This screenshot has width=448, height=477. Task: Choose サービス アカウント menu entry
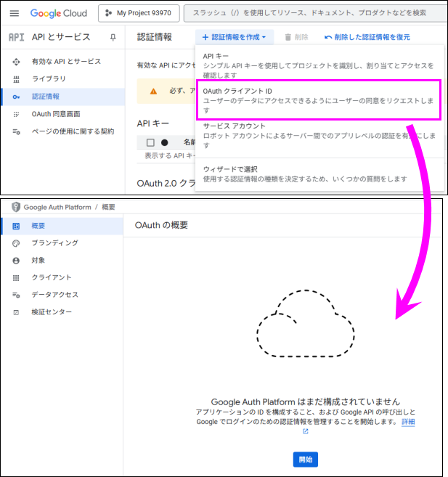pos(319,135)
